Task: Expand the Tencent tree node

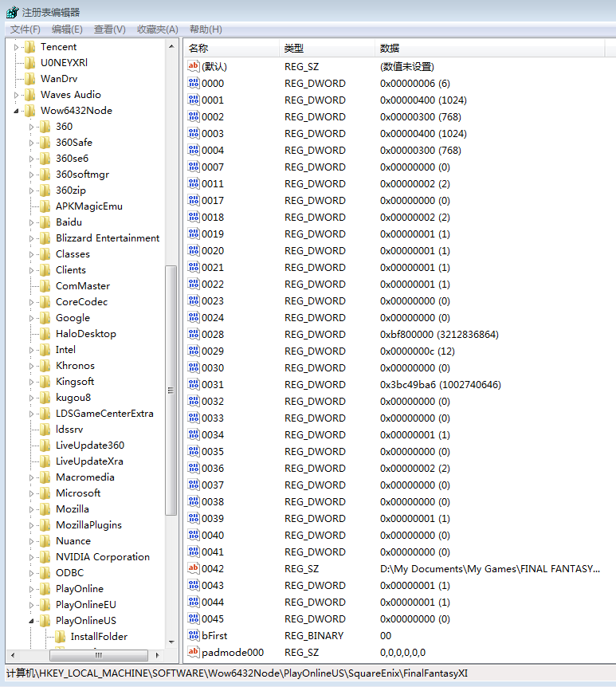Action: coord(16,47)
